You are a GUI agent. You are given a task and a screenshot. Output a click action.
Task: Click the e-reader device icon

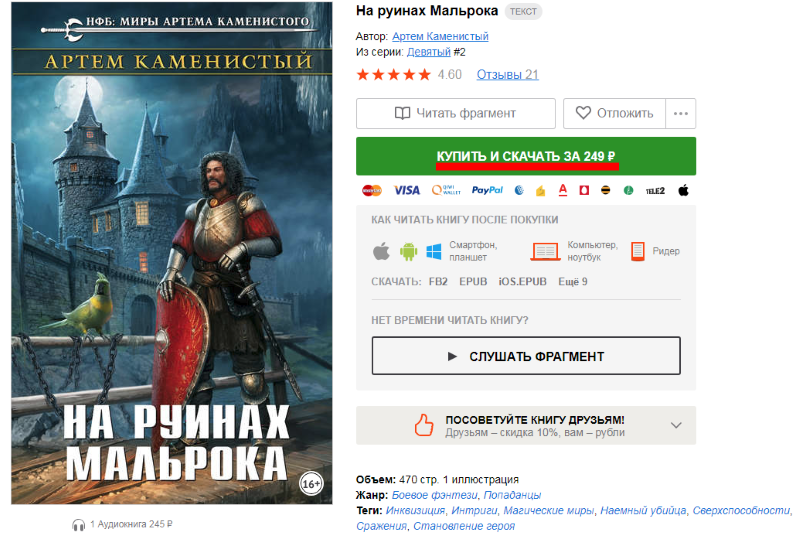pos(637,251)
